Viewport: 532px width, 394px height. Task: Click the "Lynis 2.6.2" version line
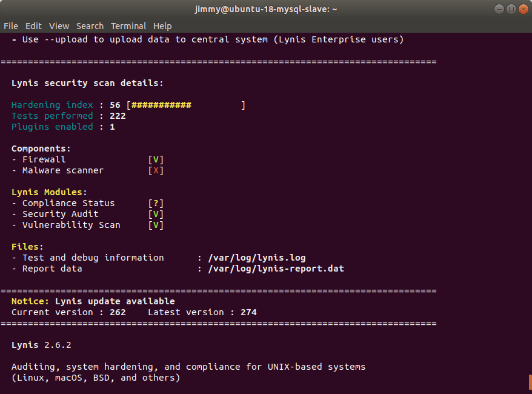click(41, 345)
